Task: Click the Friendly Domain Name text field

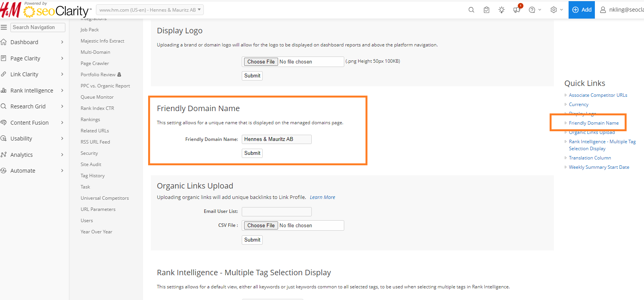Action: coord(276,139)
